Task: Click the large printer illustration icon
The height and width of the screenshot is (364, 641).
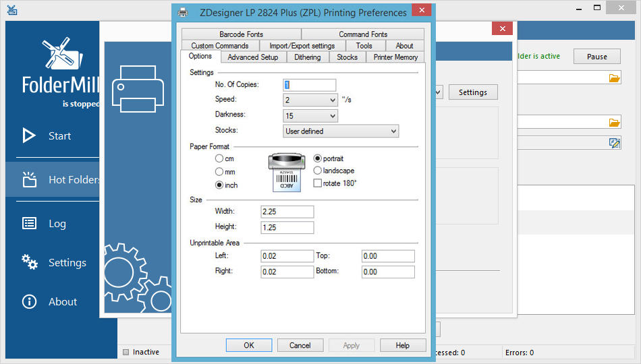Action: point(138,89)
